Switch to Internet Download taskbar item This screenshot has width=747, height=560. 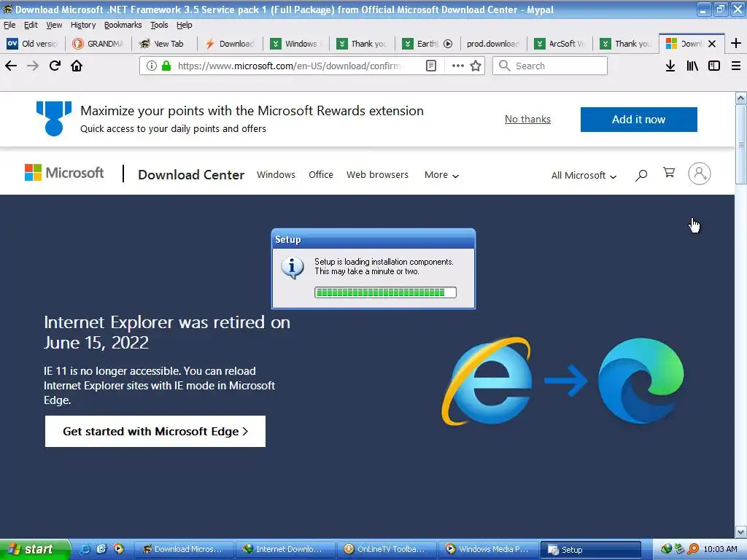[285, 550]
